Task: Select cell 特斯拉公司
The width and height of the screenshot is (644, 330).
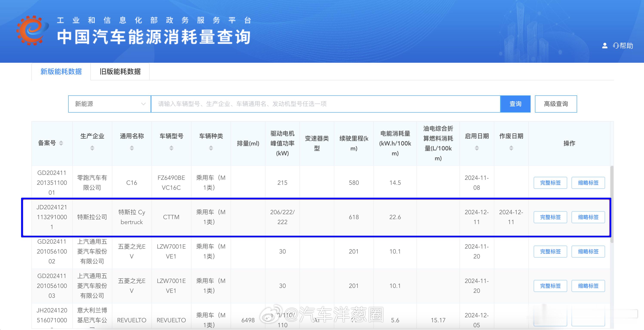Action: 92,217
